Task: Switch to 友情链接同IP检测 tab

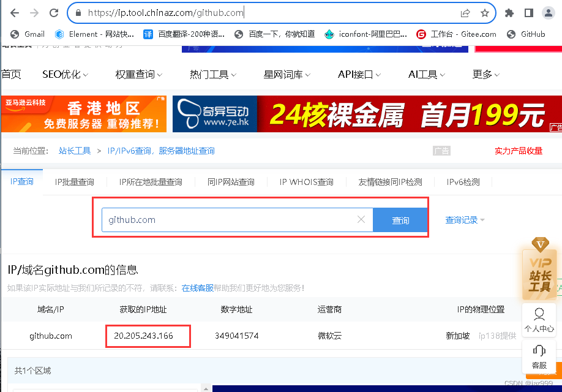Action: coord(391,182)
